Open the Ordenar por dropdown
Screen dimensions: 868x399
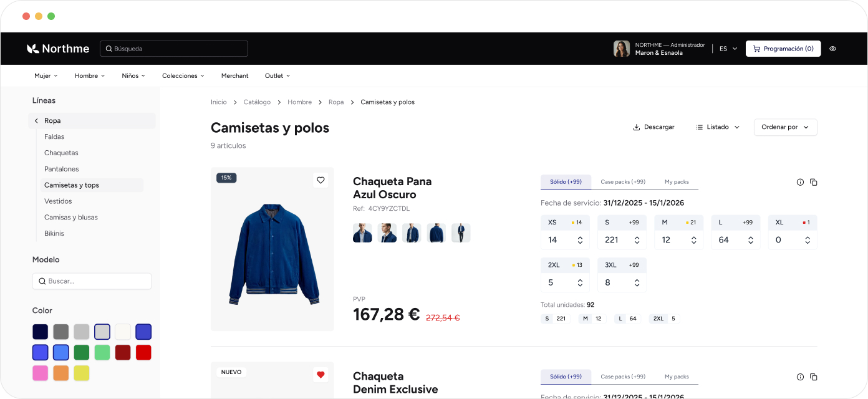786,127
